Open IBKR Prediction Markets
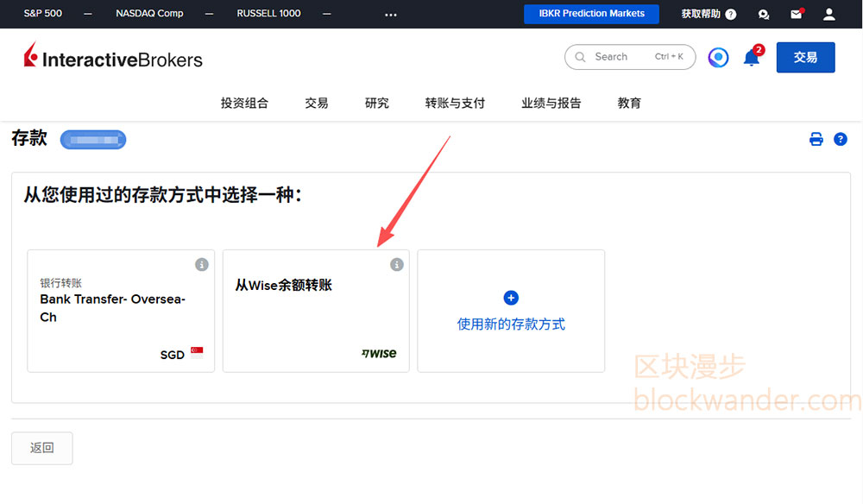This screenshot has width=863, height=504. 592,14
